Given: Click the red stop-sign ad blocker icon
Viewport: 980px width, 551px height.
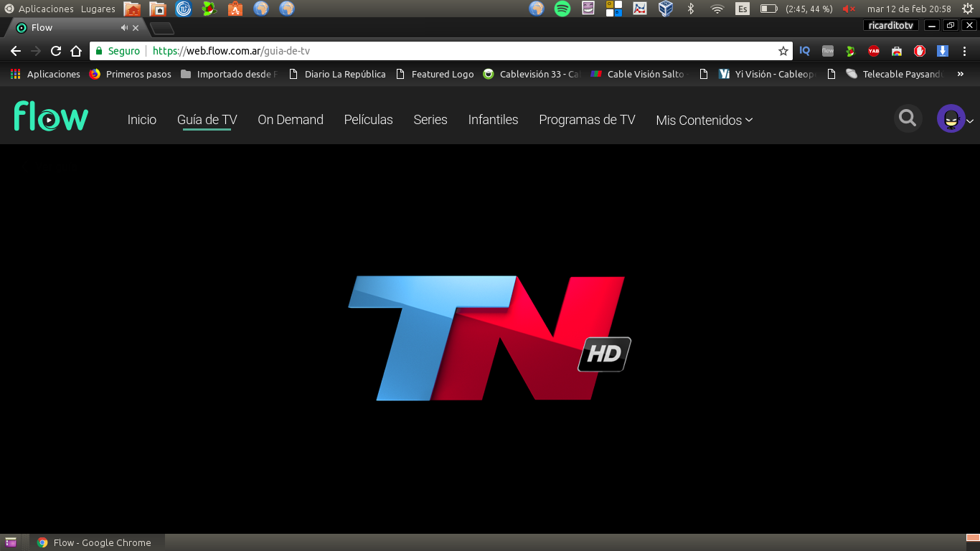Looking at the screenshot, I should tap(920, 51).
